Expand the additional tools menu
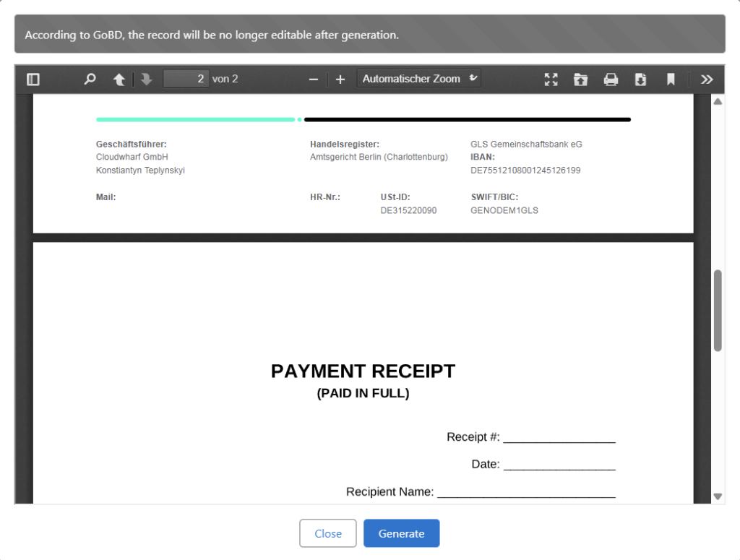Image resolution: width=740 pixels, height=560 pixels. pos(707,79)
